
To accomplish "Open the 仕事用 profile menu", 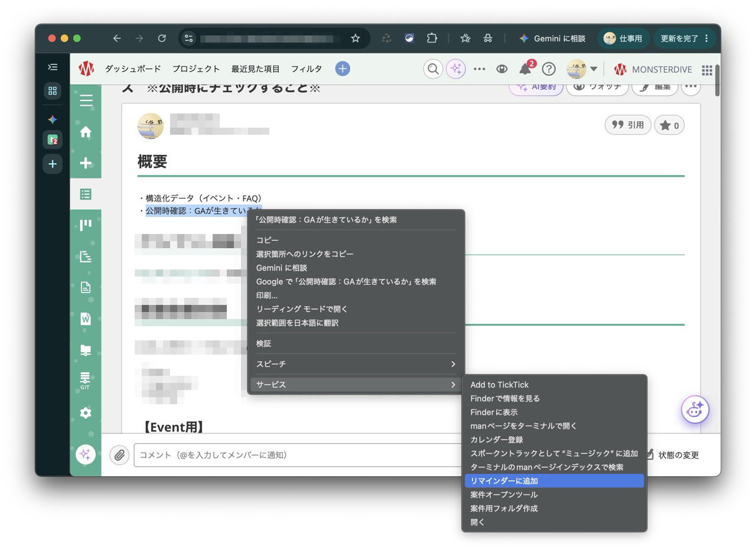I will tap(624, 38).
